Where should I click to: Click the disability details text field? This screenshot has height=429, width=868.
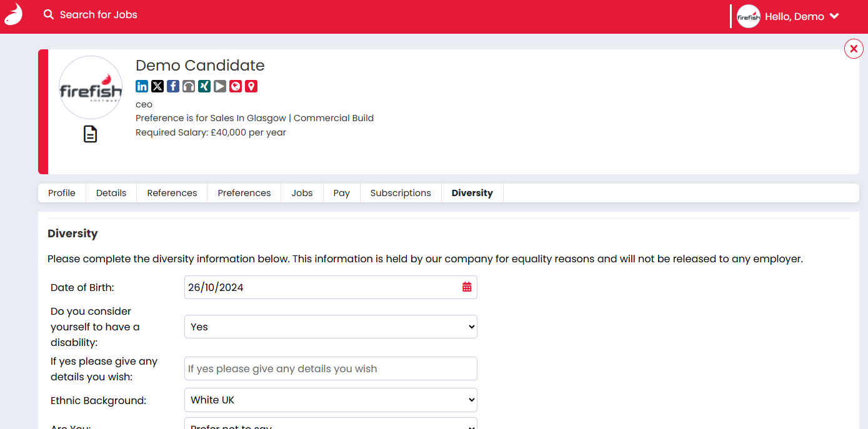331,368
